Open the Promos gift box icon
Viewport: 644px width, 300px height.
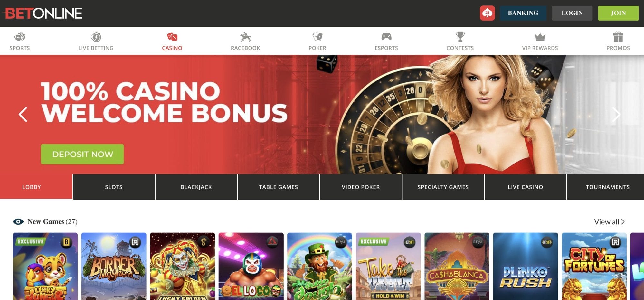tap(618, 36)
